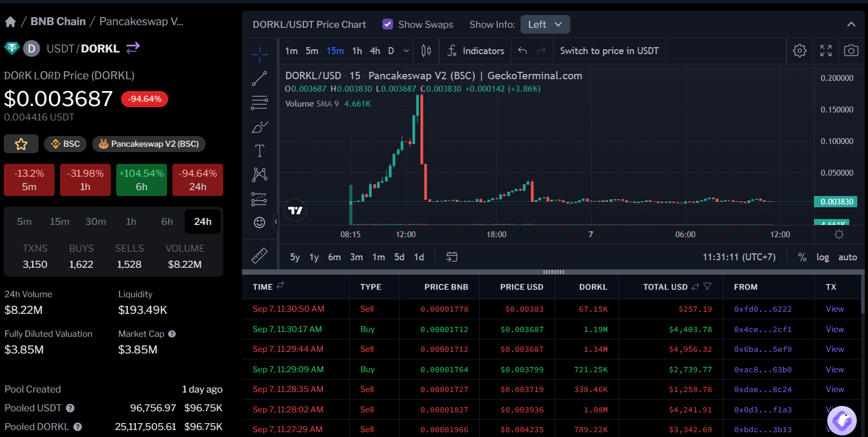Open sender address 0xac8...63b0
868x437 pixels.
(763, 370)
